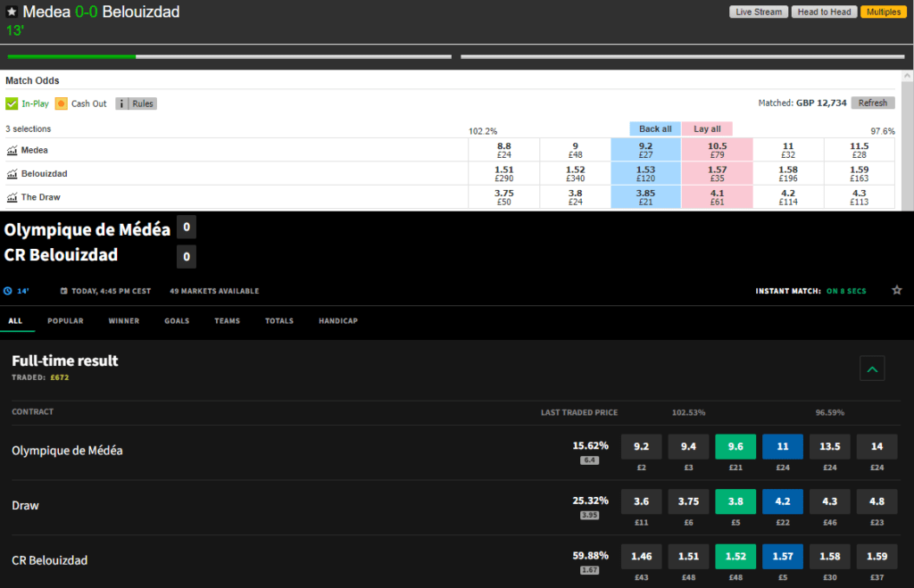Viewport: 914px width, 588px height.
Task: Lay The Draw at 4.1 in Match Odds
Action: [x=717, y=197]
